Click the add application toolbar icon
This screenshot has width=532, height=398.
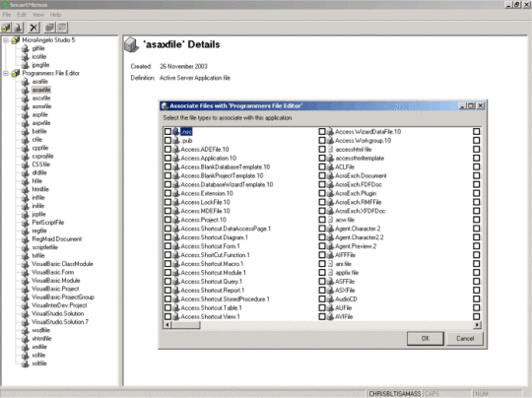tap(6, 28)
